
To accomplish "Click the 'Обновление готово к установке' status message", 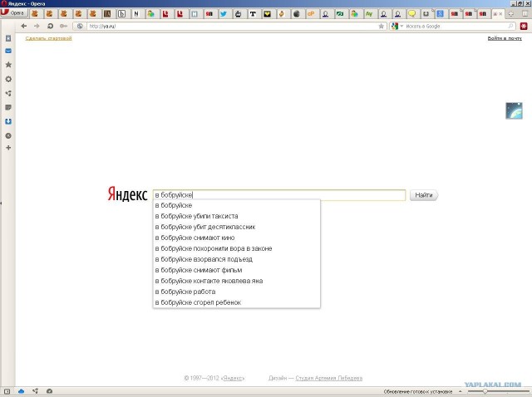I will click(x=418, y=391).
